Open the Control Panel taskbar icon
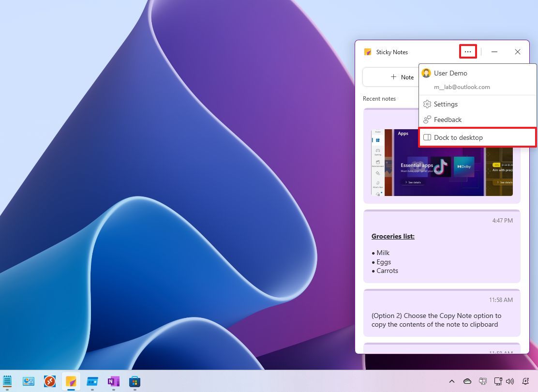The image size is (538, 392). pos(29,381)
